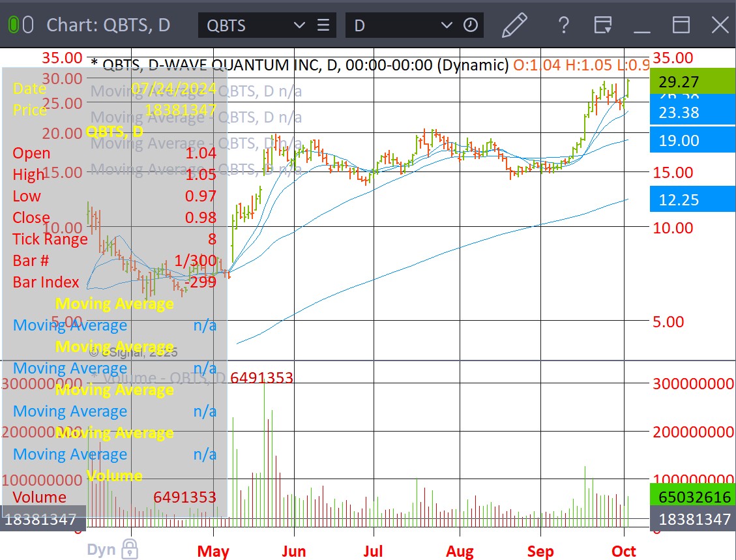Image resolution: width=736 pixels, height=560 pixels.
Task: Click the 65032616 green volume label
Action: 692,497
